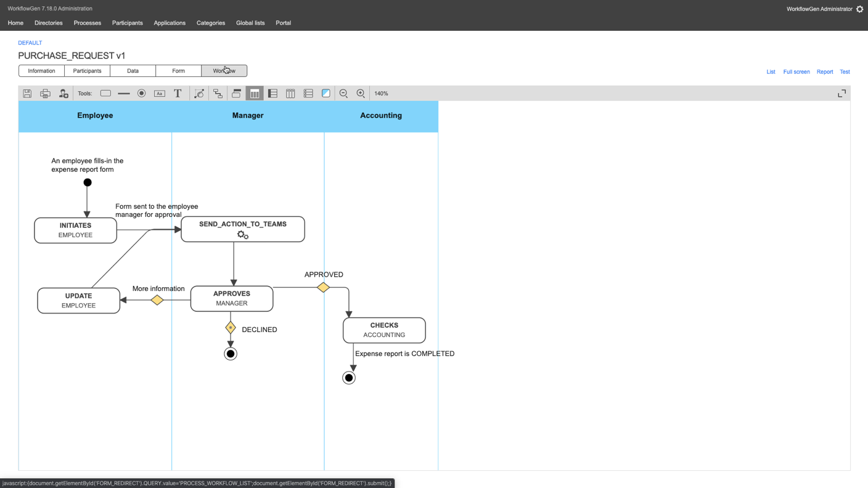This screenshot has height=488, width=868.
Task: Select the large T text tool
Action: 178,94
